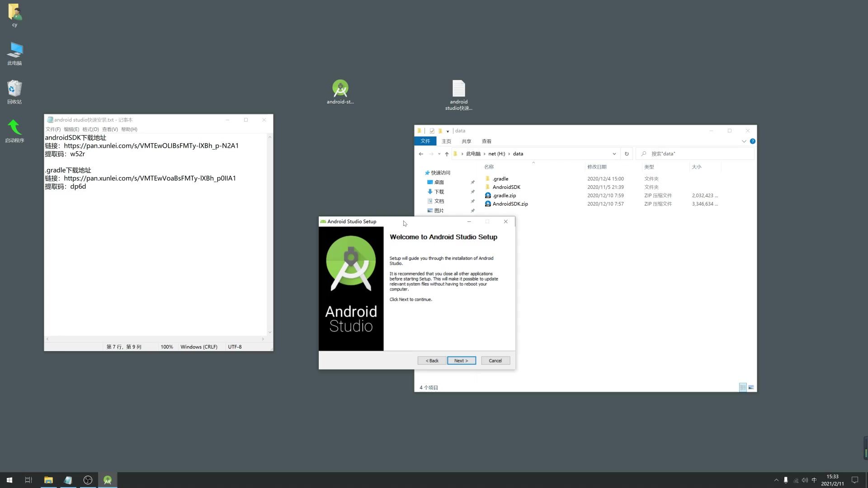Viewport: 868px width, 488px height.
Task: Open the Explorer 主页 ribbon tab
Action: [446, 141]
